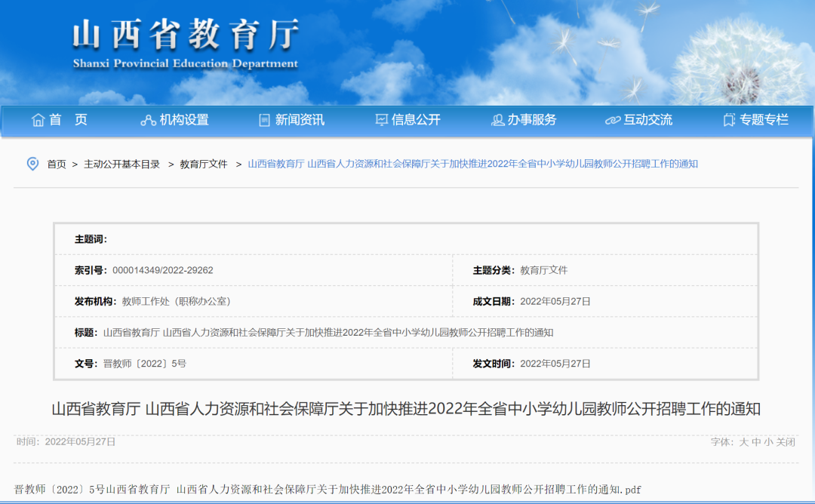
Task: Open the 专题专栏 menu item
Action: (764, 120)
